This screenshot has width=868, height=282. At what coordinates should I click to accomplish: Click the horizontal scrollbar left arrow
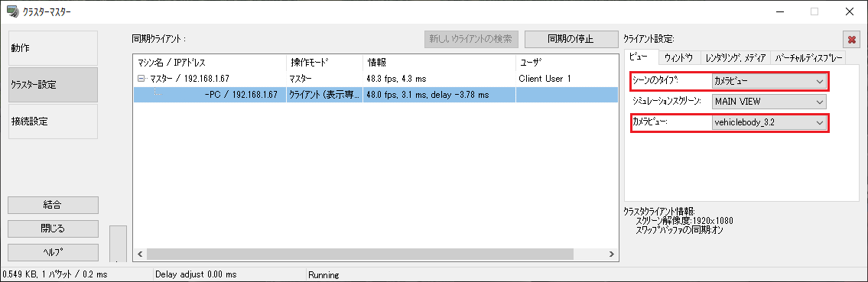140,254
